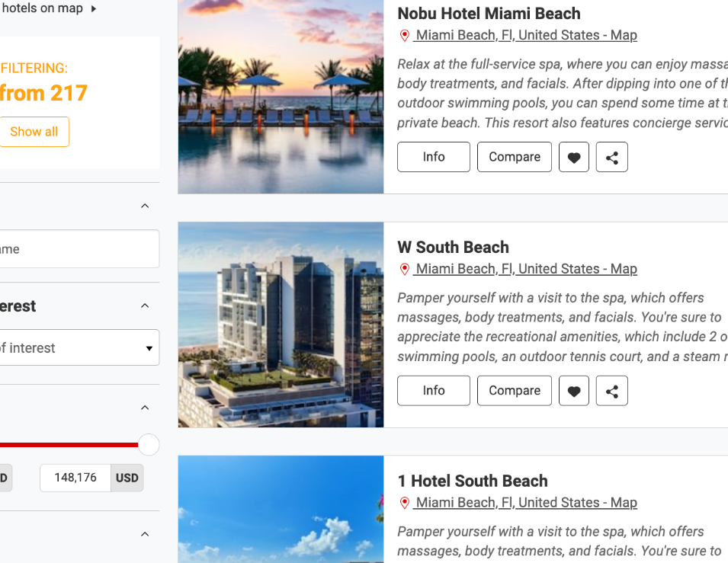
Task: Click the price slider maximum handle
Action: click(x=149, y=445)
